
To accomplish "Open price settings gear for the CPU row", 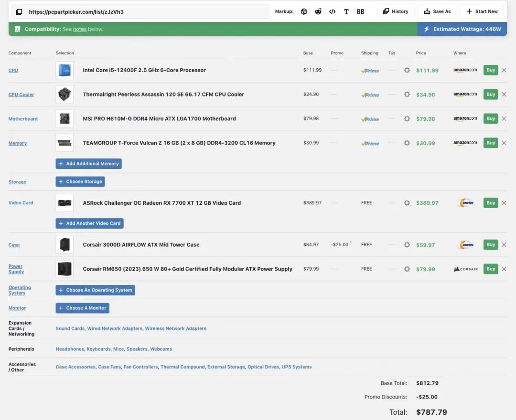I will [407, 70].
